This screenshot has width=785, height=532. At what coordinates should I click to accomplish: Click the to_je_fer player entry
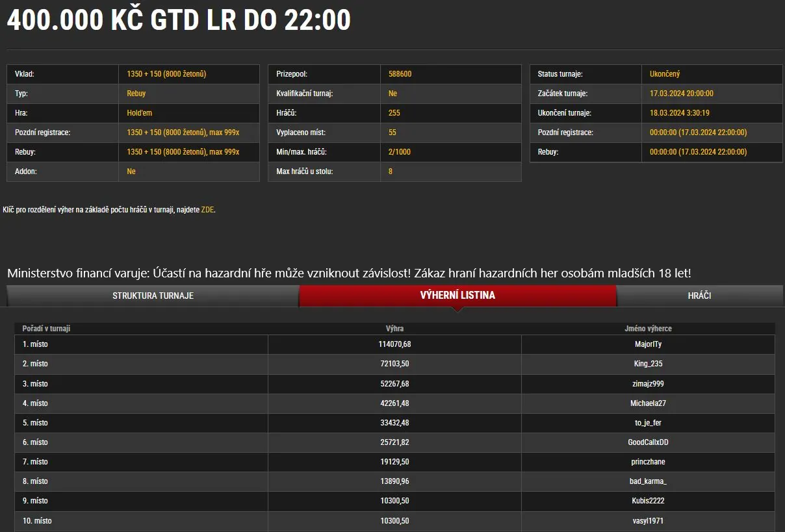[x=647, y=423]
